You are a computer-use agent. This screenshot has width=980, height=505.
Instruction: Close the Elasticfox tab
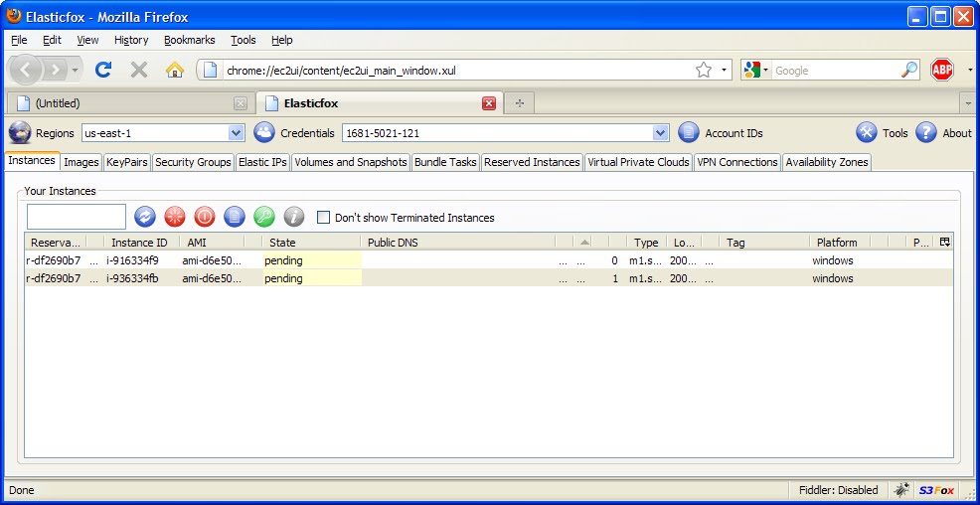(x=489, y=103)
